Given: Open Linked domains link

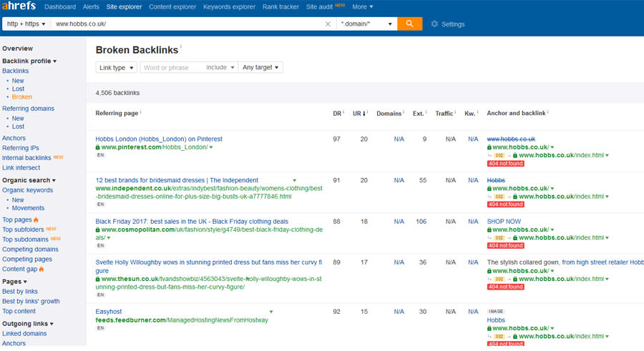Looking at the screenshot, I should point(24,333).
